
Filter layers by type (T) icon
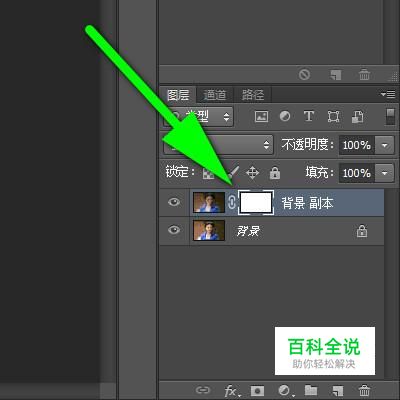(309, 116)
